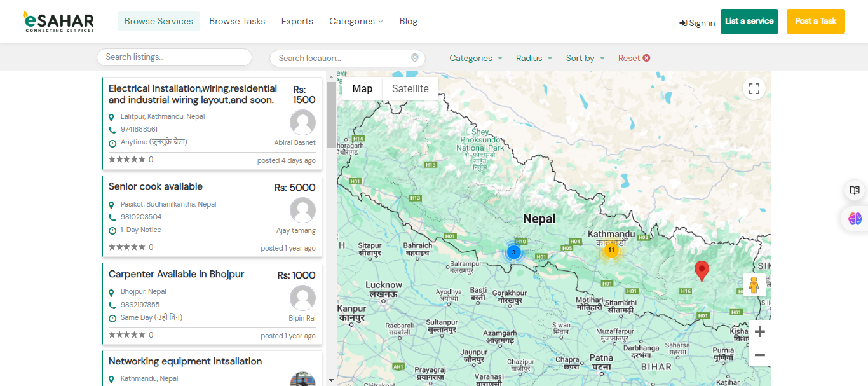868x386 pixels.
Task: Click the Anytime availability text
Action: (x=154, y=142)
